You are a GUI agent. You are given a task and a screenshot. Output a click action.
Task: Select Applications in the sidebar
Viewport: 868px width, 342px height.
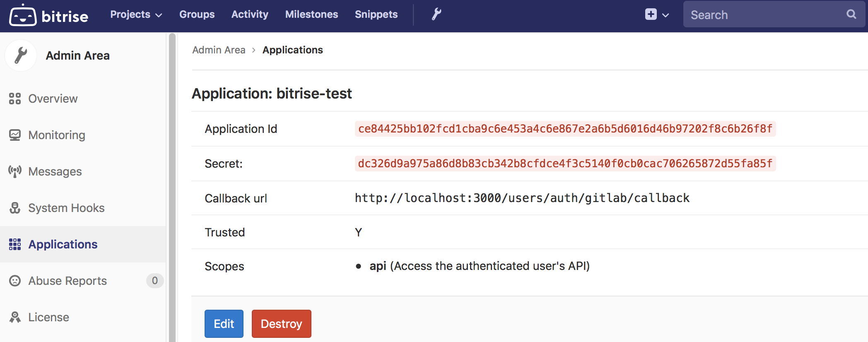[83, 244]
